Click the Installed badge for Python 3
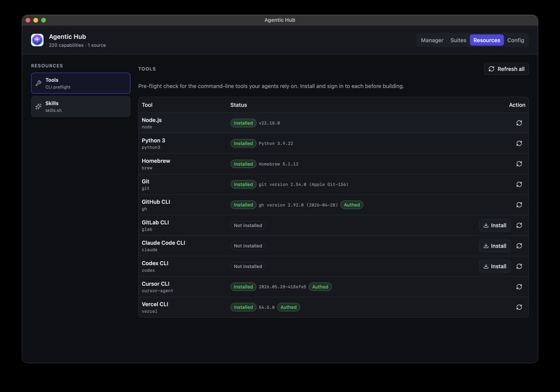 (x=243, y=143)
